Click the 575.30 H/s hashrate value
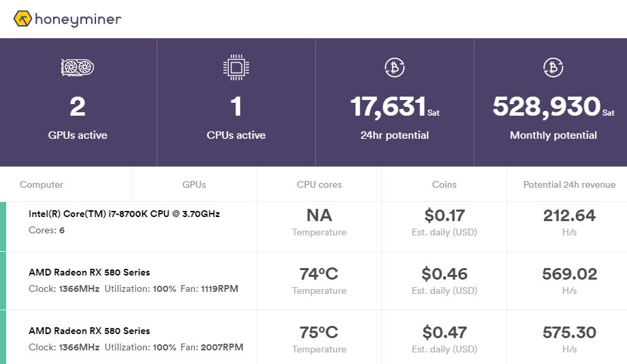Viewport: 627px width, 364px height. click(x=569, y=333)
